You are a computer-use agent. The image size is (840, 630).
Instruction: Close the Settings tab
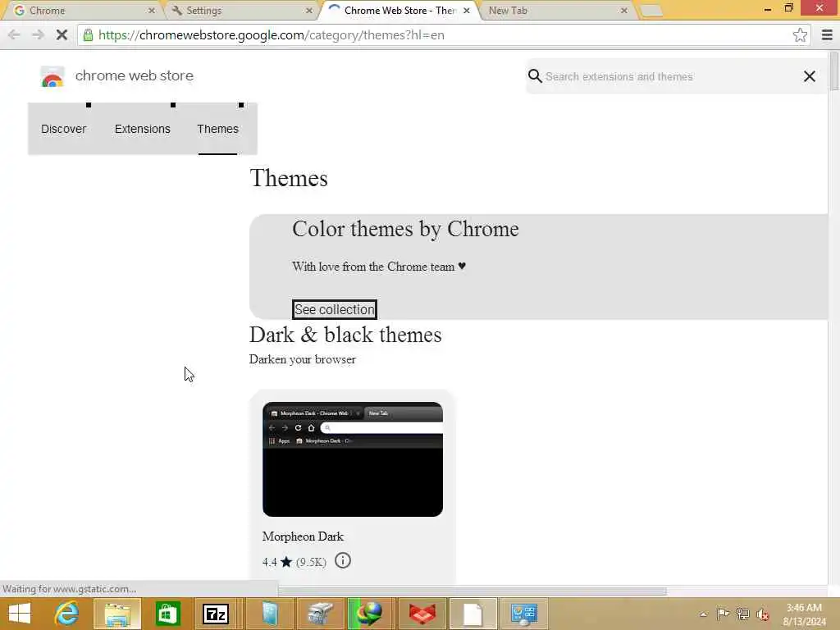[309, 11]
